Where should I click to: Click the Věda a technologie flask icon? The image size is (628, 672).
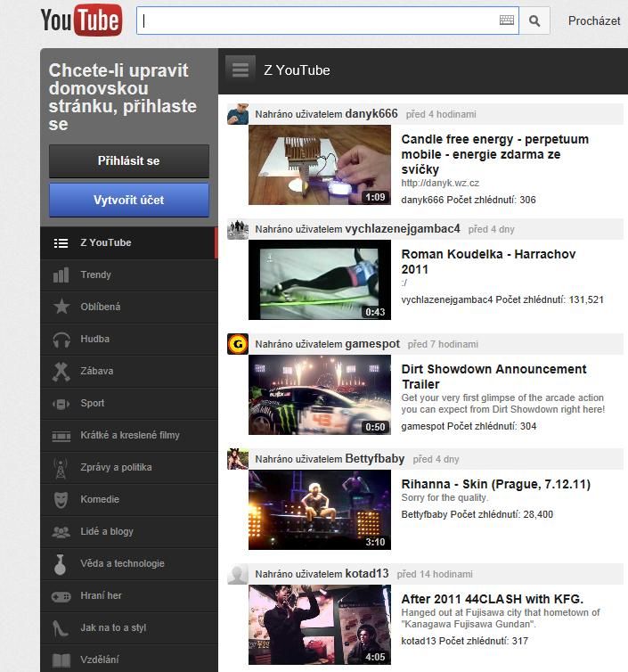point(60,564)
